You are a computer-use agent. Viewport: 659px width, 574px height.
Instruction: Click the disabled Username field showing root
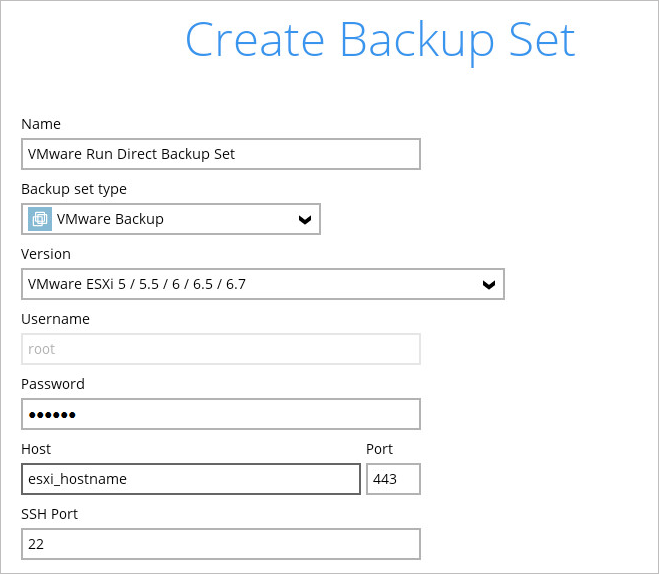coord(220,349)
